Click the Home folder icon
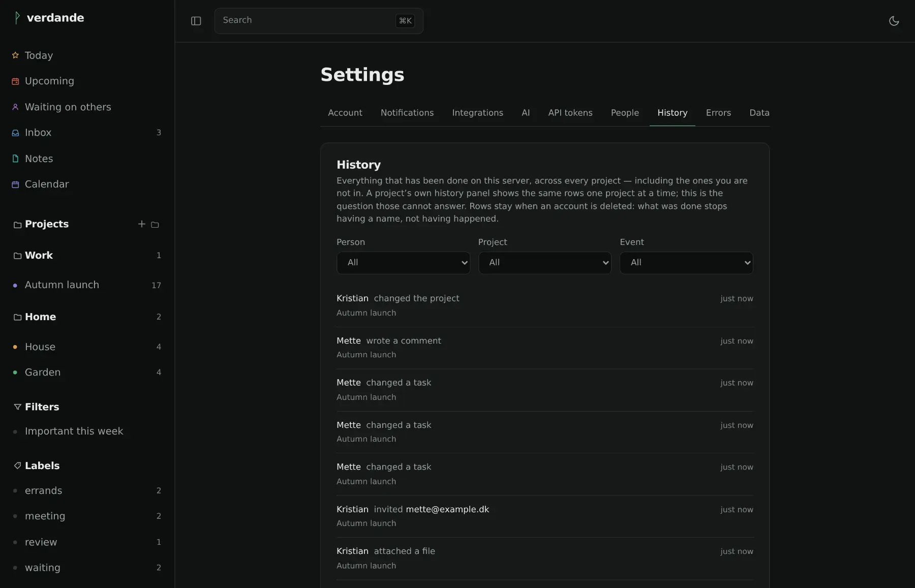Image resolution: width=915 pixels, height=588 pixels. click(x=17, y=317)
